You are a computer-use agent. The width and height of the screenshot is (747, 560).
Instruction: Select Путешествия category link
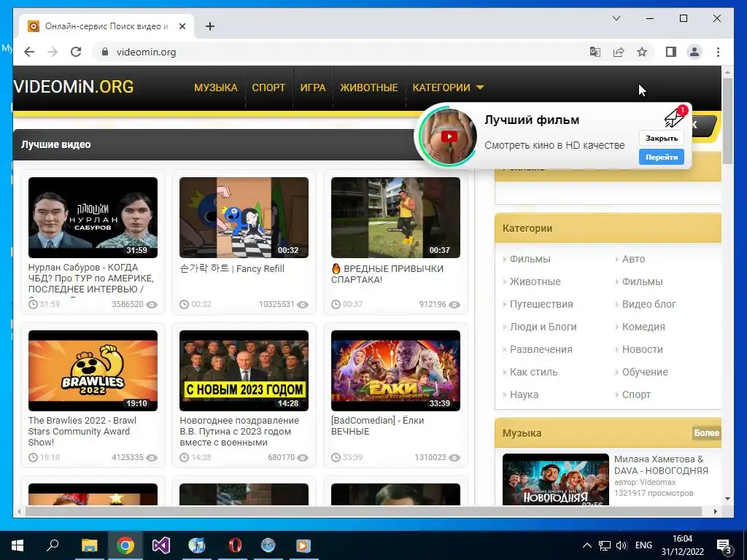pyautogui.click(x=541, y=304)
